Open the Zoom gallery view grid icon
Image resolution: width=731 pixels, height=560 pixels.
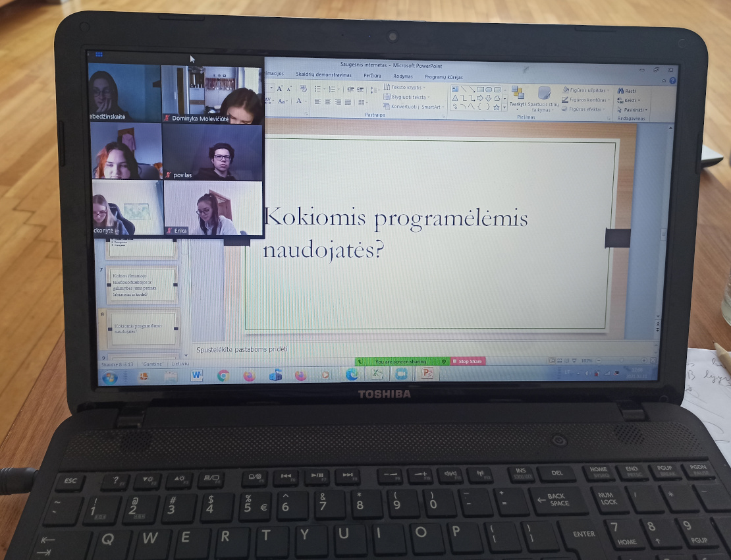(99, 55)
